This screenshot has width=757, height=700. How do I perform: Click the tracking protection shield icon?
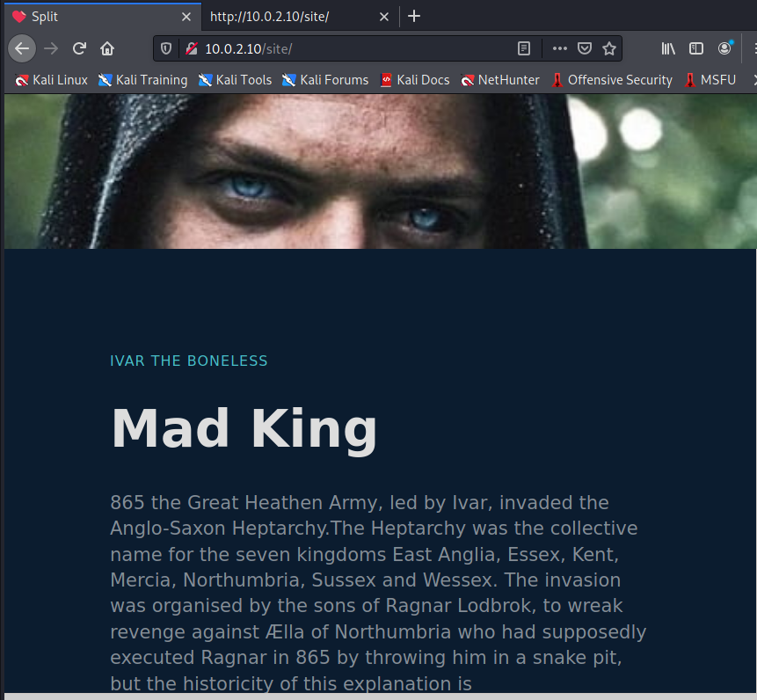tap(166, 48)
